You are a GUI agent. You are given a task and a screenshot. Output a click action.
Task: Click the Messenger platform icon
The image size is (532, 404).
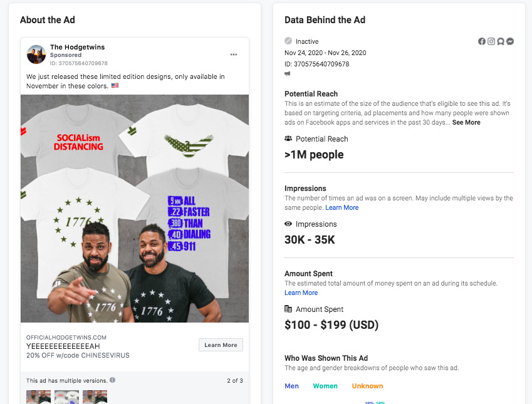click(x=510, y=41)
